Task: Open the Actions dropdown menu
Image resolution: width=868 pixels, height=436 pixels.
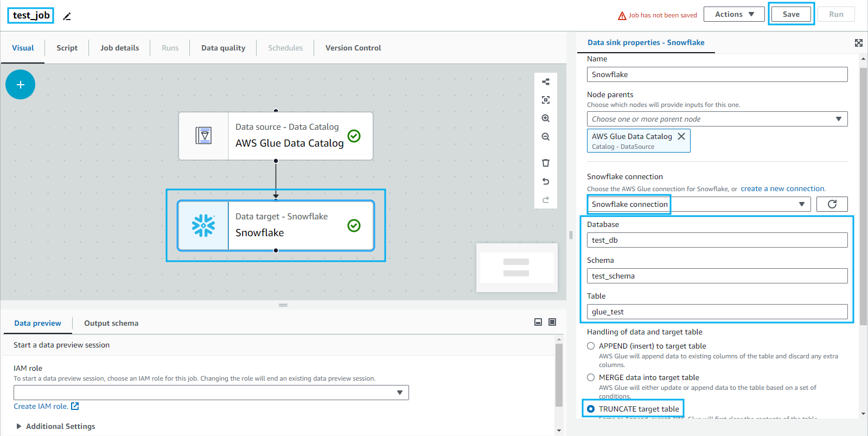Action: tap(734, 14)
